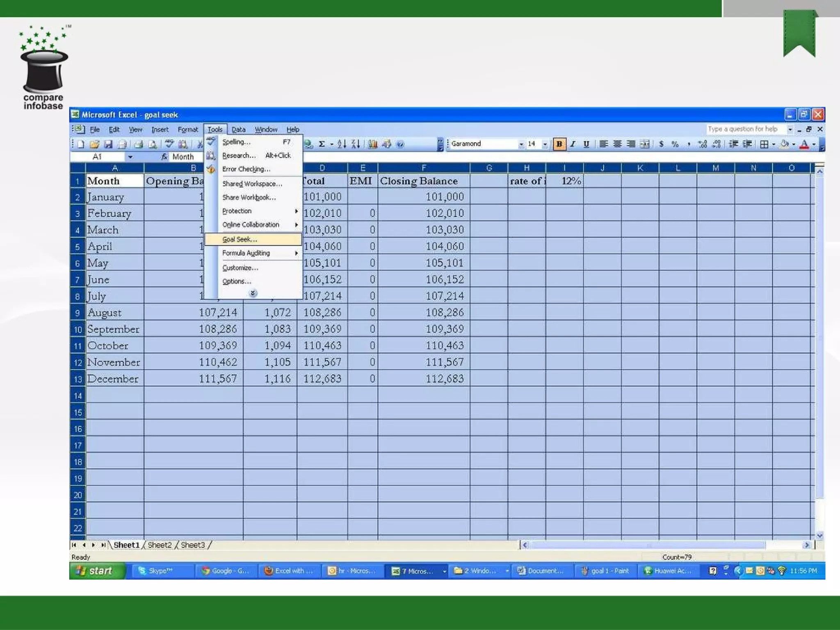Switch to the Sheet2 tab

pyautogui.click(x=160, y=545)
